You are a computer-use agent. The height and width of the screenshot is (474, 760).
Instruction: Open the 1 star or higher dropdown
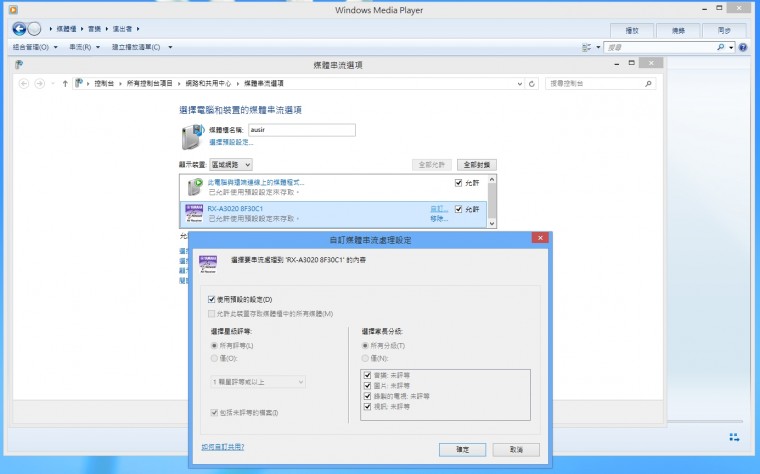click(x=258, y=382)
